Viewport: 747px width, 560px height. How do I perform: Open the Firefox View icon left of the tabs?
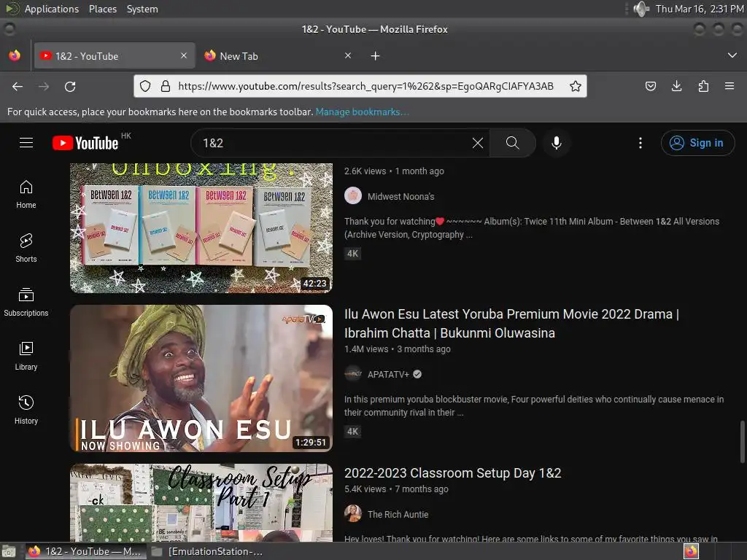point(15,55)
